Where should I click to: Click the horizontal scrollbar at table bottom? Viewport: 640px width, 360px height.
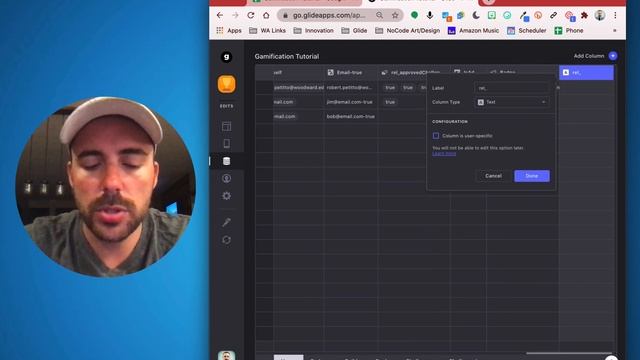569,353
